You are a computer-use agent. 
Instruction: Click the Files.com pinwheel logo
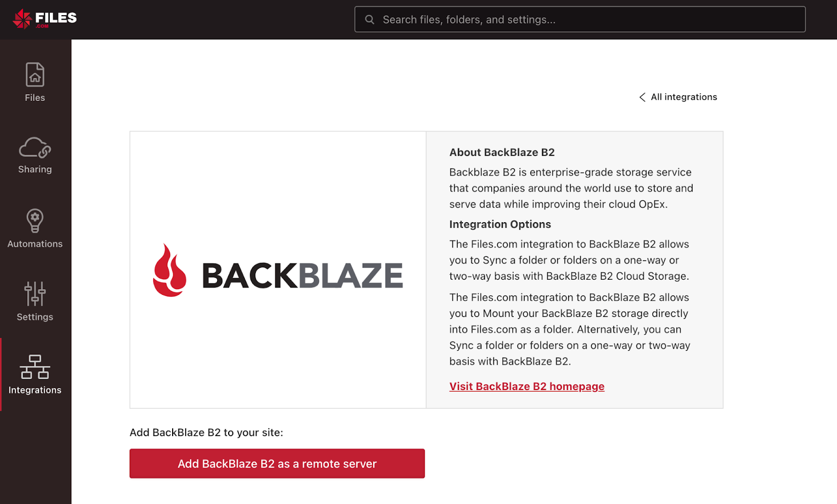pyautogui.click(x=22, y=19)
